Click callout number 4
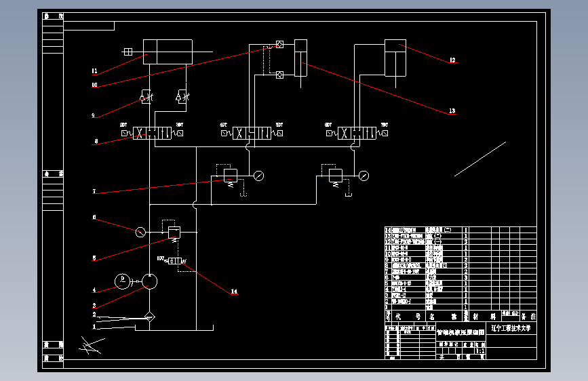Image resolution: width=588 pixels, height=381 pixels. [x=94, y=290]
